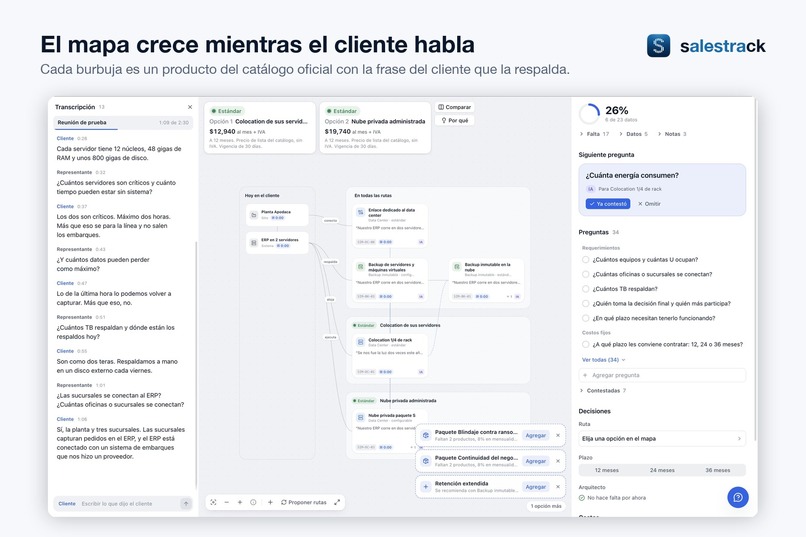Click the right panel scrollbar
Image resolution: width=806 pixels, height=537 pixels.
point(755,267)
